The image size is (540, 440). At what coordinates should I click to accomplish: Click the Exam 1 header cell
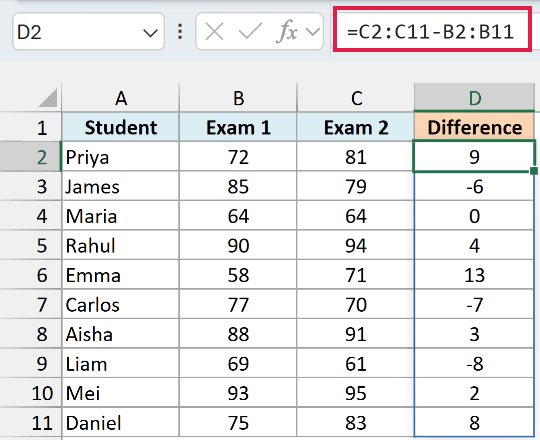coord(238,127)
